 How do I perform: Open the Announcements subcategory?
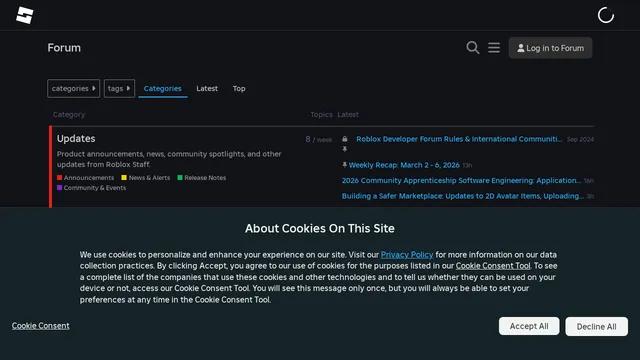click(x=89, y=178)
